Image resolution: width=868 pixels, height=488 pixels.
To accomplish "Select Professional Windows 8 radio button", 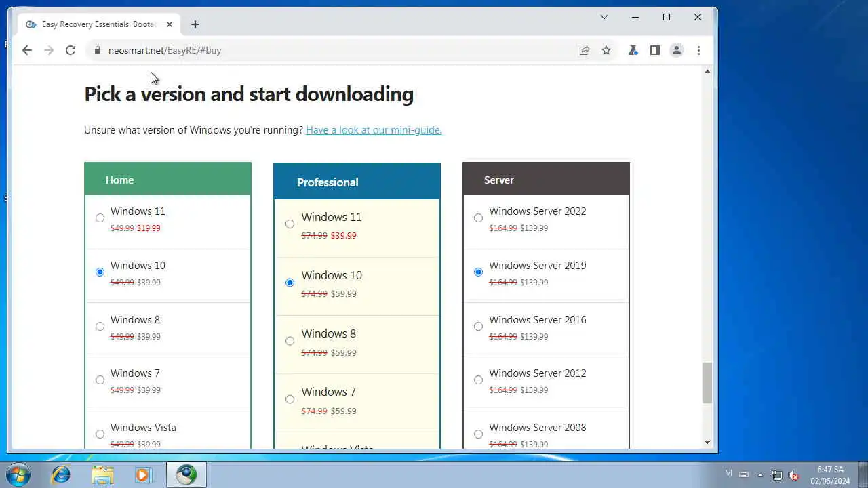I will 290,340.
